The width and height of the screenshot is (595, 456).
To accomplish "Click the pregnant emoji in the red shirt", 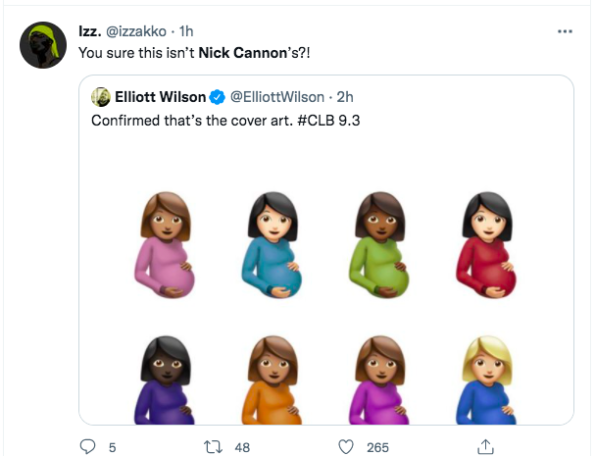I will coord(486,245).
